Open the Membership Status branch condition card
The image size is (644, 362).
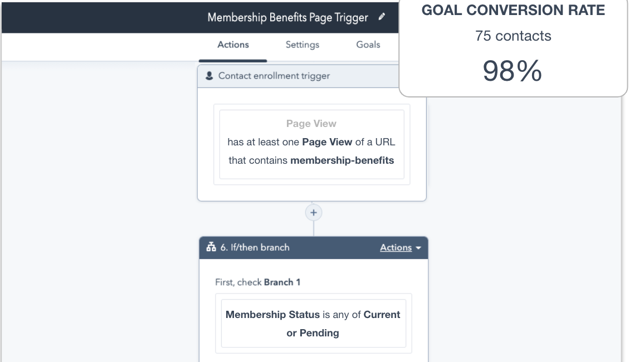(x=313, y=324)
